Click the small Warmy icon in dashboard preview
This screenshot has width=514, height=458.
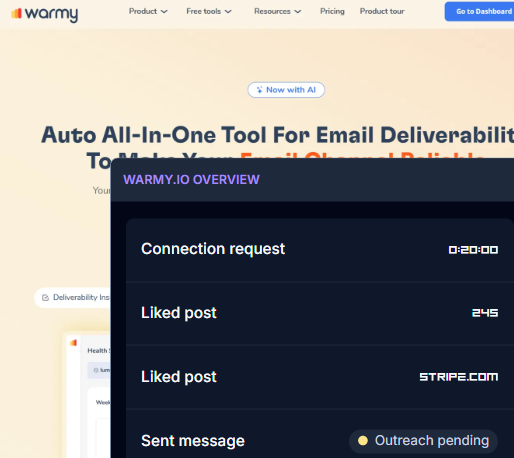(x=73, y=343)
